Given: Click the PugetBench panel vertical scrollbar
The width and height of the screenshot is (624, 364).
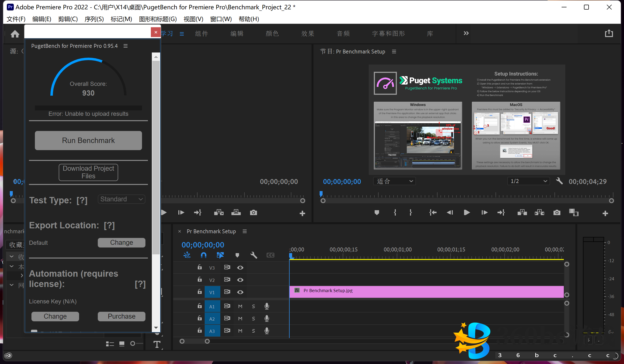Looking at the screenshot, I should [x=156, y=158].
